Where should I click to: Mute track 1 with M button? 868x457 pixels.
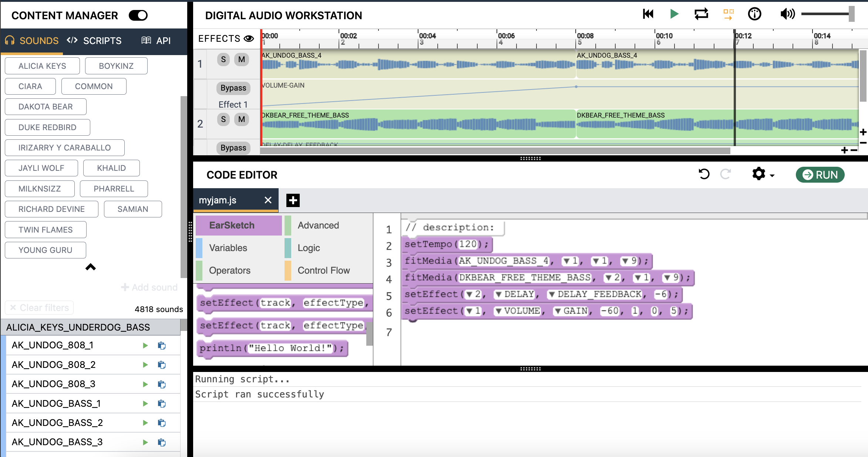(x=241, y=60)
